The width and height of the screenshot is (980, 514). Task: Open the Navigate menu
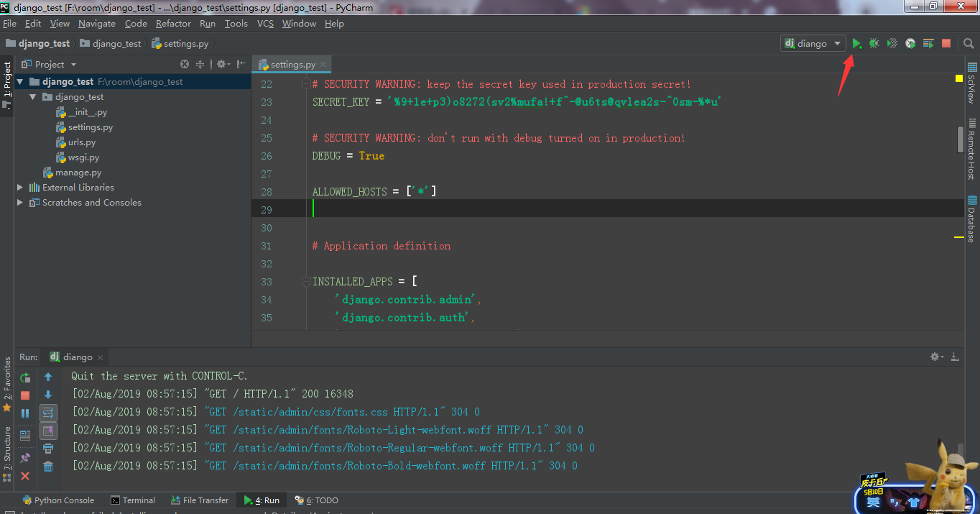tap(96, 24)
